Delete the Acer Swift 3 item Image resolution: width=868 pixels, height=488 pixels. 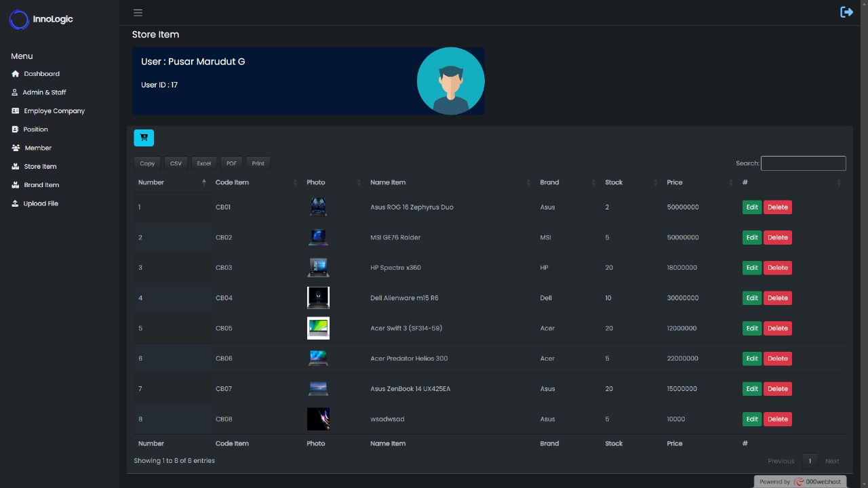(778, 328)
